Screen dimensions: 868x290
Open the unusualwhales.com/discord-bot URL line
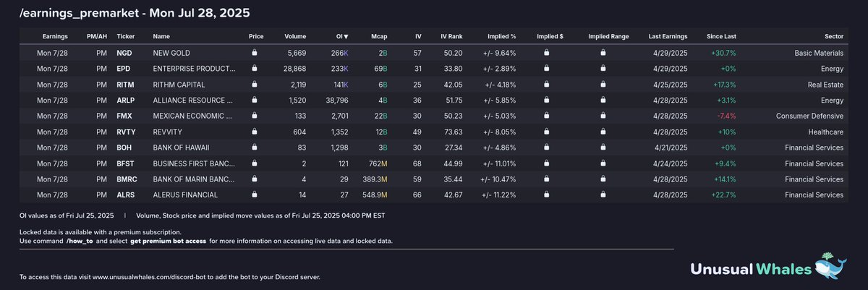tap(169, 277)
